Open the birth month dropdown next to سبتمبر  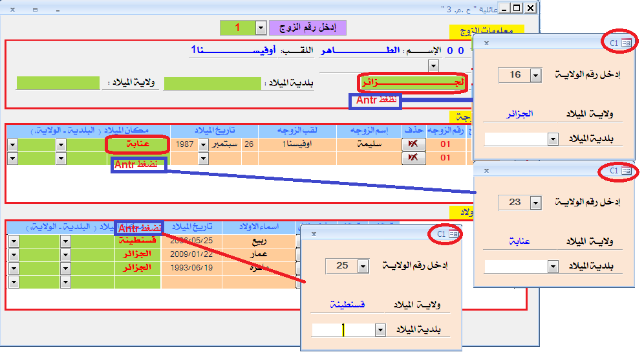pos(204,144)
